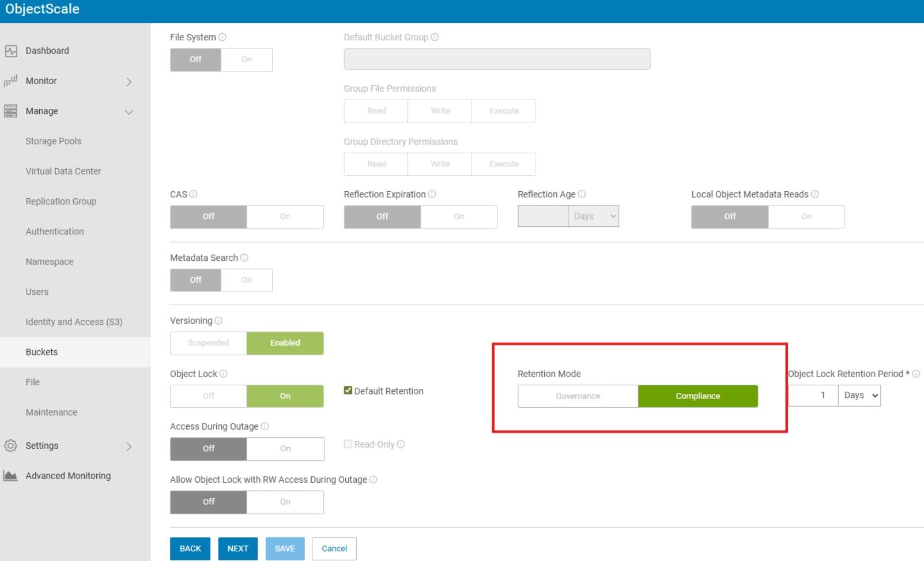924x561 pixels.
Task: Show info tooltip for CAS
Action: point(194,195)
